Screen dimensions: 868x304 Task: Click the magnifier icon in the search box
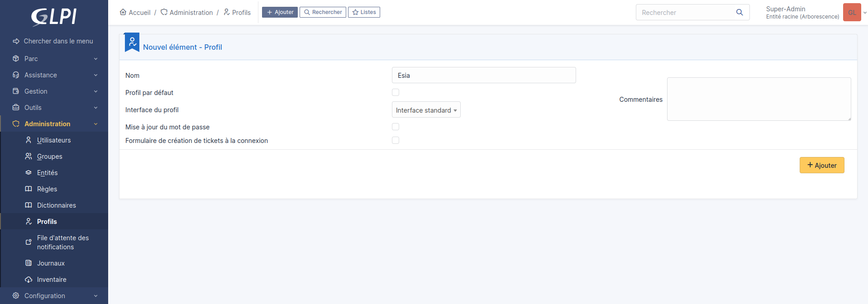click(x=739, y=12)
